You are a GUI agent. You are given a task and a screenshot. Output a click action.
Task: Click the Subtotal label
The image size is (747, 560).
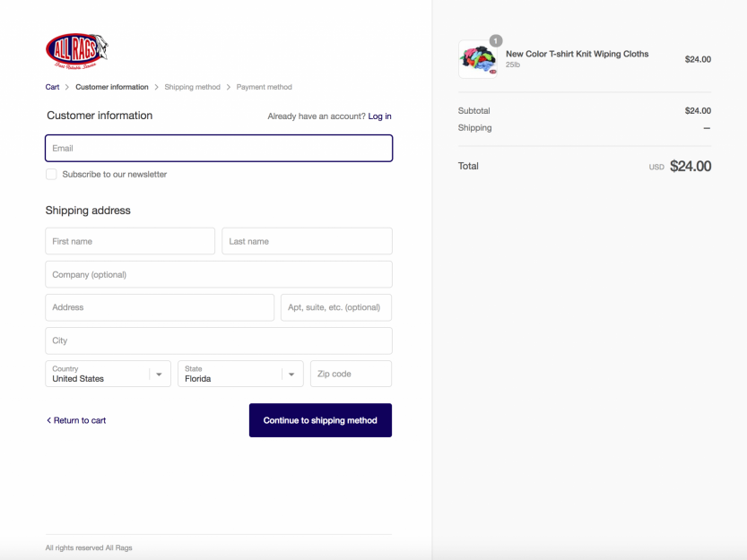click(x=474, y=110)
